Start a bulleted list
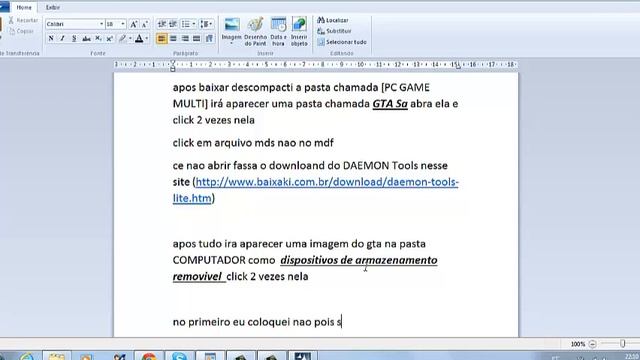 point(185,24)
